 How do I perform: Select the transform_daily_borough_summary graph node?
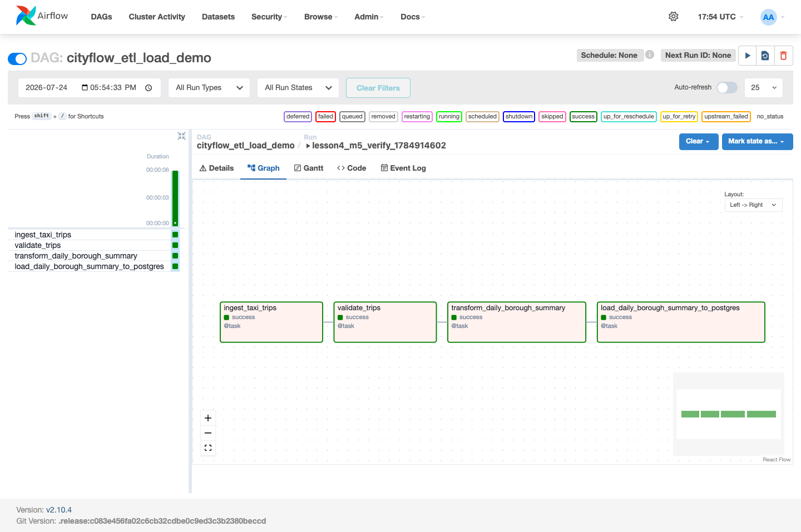pyautogui.click(x=517, y=322)
